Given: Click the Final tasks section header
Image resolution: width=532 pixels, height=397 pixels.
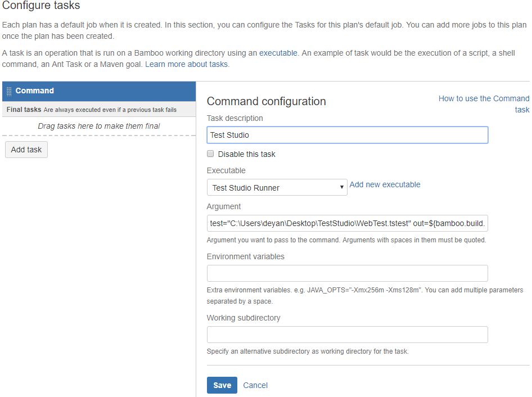Looking at the screenshot, I should [x=99, y=109].
